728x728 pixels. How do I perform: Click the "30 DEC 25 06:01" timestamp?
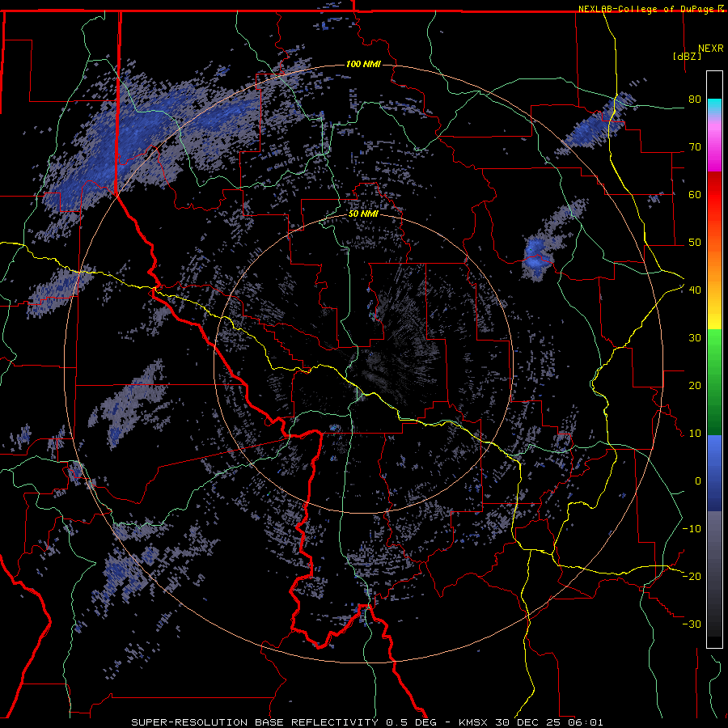coord(551,722)
